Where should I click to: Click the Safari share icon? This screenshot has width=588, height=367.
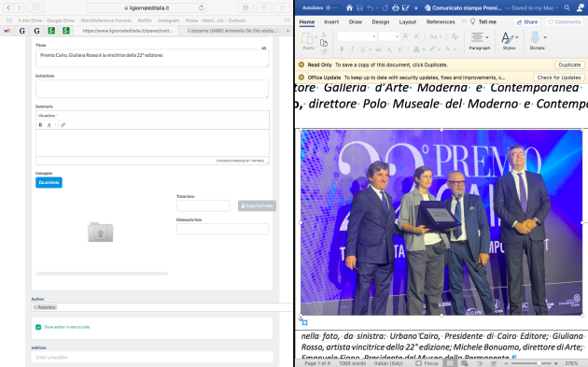(x=264, y=7)
